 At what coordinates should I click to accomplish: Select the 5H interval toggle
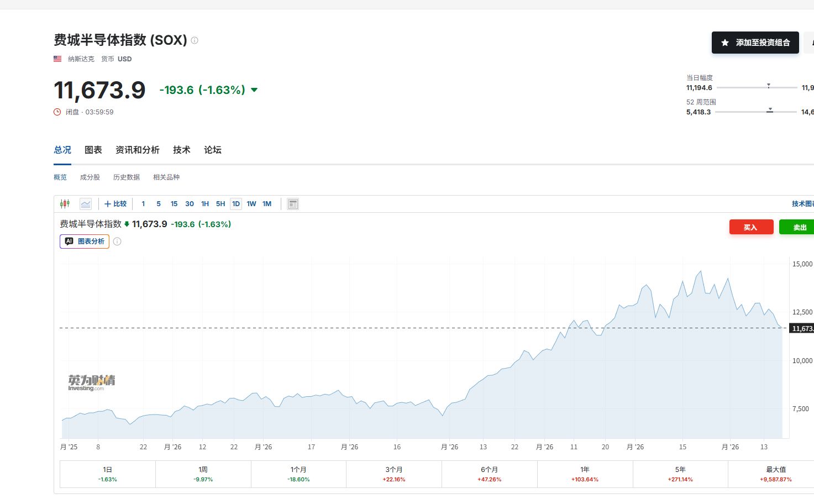[220, 204]
